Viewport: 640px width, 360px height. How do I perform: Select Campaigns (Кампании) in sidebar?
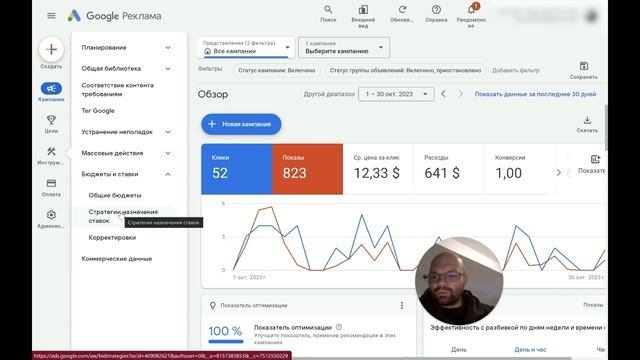[51, 92]
